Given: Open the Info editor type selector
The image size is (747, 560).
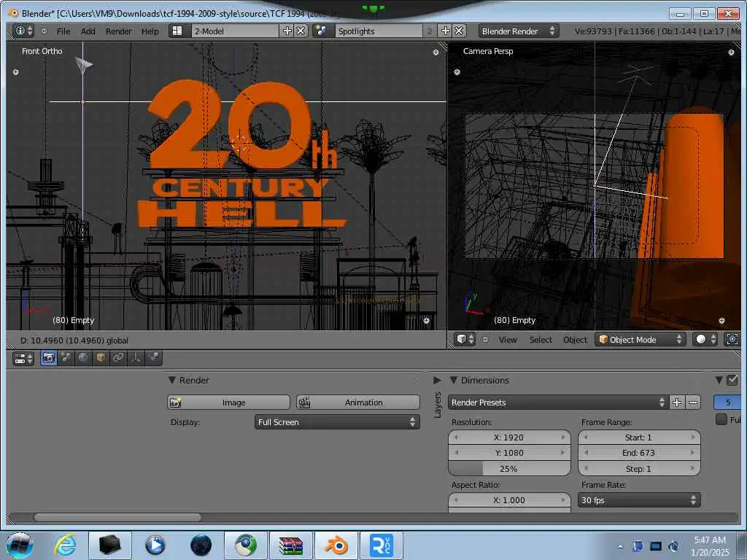Looking at the screenshot, I should click(x=23, y=31).
